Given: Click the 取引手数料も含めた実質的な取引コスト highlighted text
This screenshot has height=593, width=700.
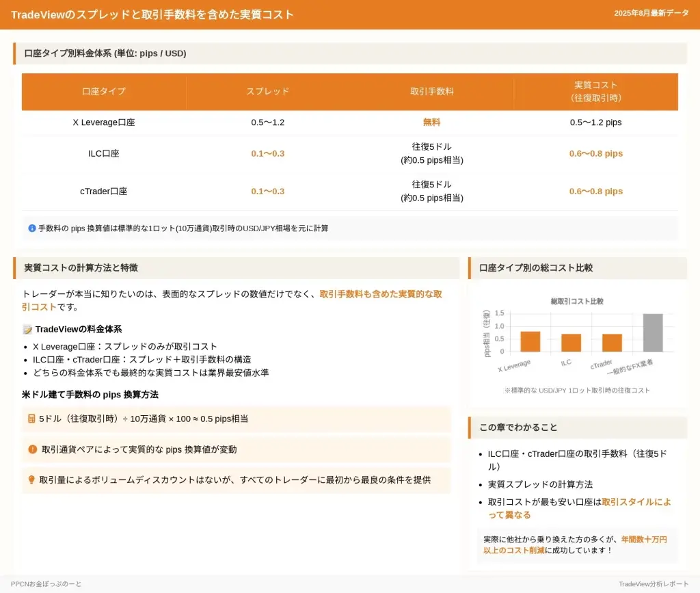Looking at the screenshot, I should [x=380, y=294].
